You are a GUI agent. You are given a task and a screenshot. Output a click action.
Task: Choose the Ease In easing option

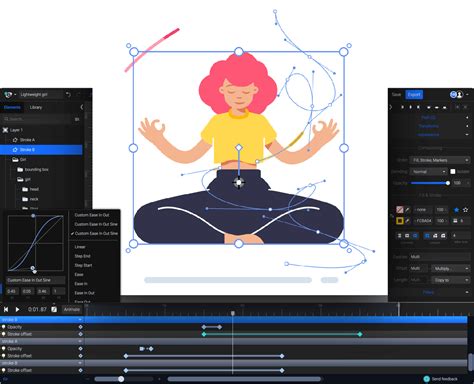pyautogui.click(x=81, y=284)
